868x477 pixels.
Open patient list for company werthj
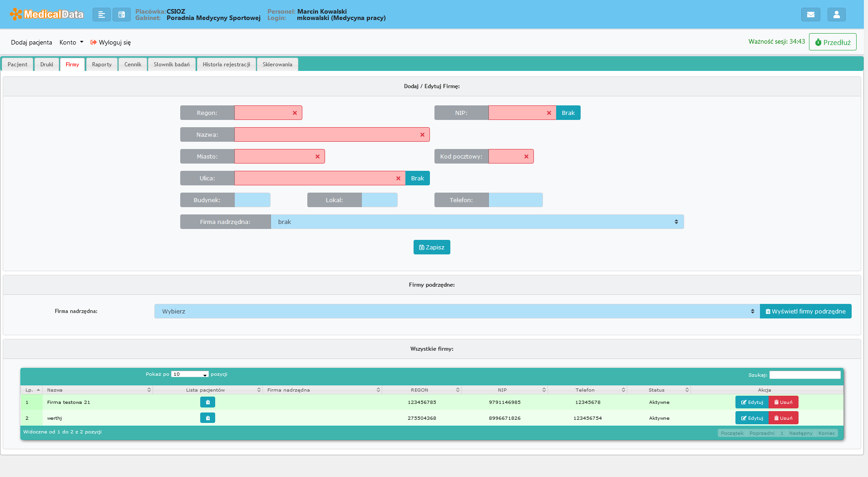click(207, 418)
